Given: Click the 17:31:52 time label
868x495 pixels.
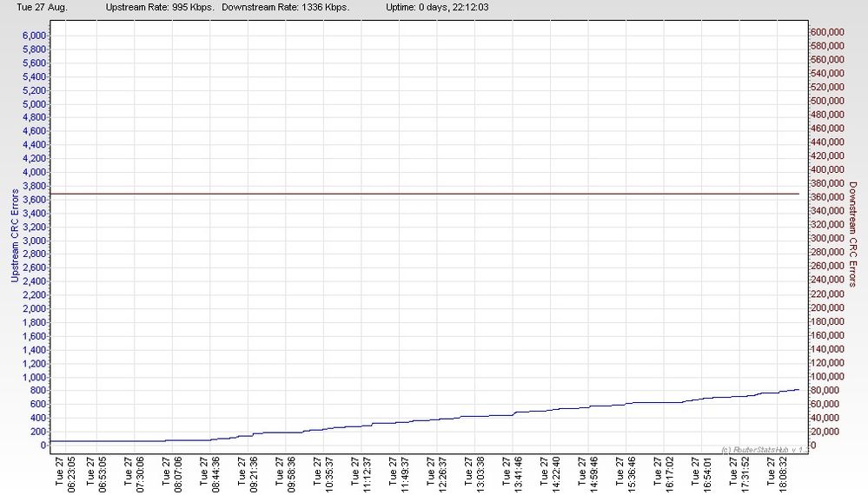Looking at the screenshot, I should (745, 474).
